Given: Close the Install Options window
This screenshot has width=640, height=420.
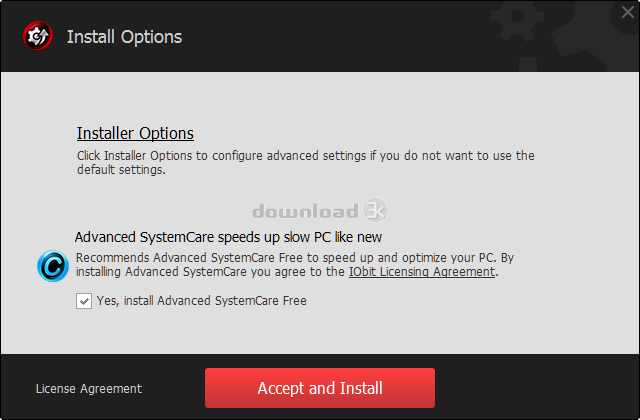Looking at the screenshot, I should 627,12.
